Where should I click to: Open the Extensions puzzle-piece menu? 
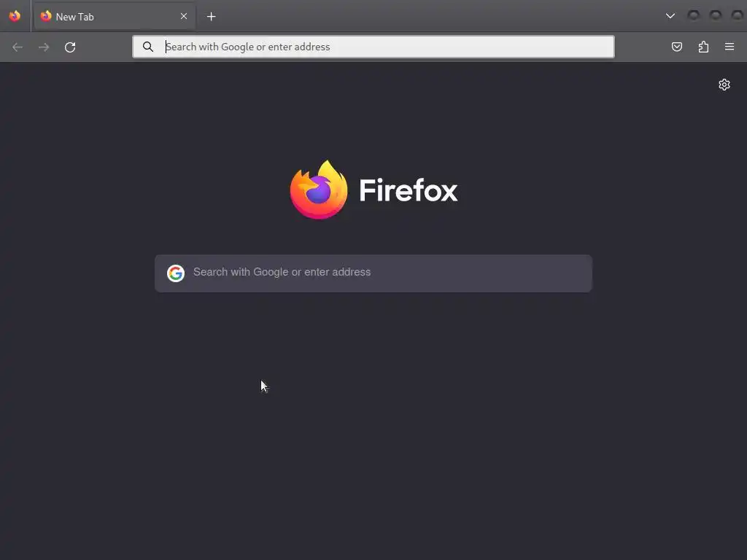(x=703, y=47)
